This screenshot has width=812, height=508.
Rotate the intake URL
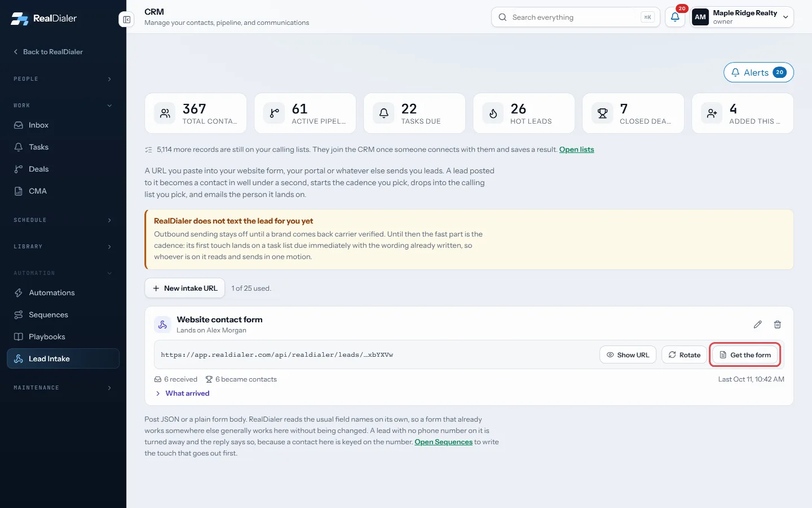(684, 355)
